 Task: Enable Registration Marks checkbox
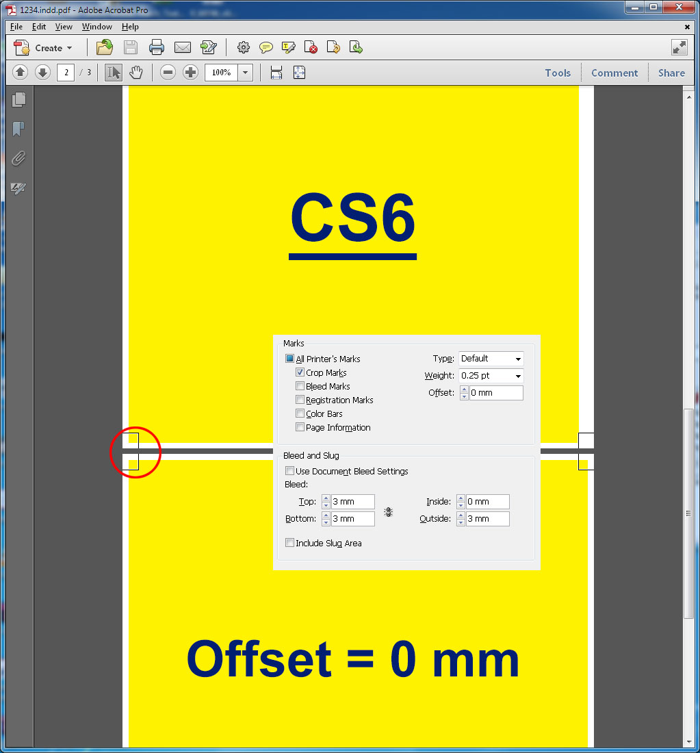[300, 400]
